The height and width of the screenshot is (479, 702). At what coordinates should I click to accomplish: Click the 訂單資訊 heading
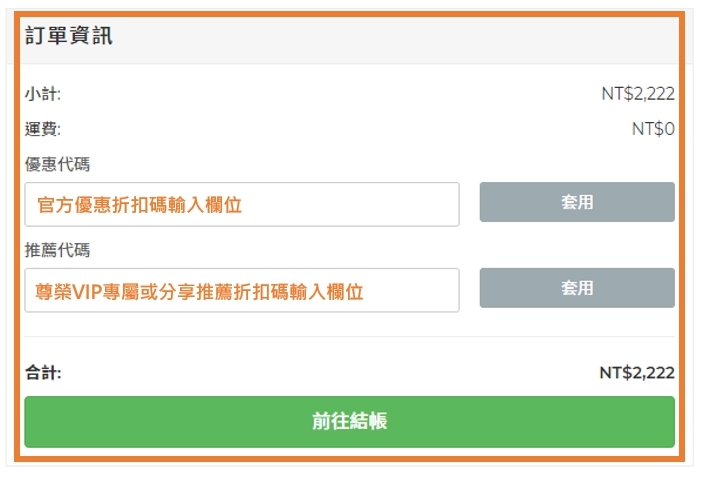pyautogui.click(x=69, y=37)
